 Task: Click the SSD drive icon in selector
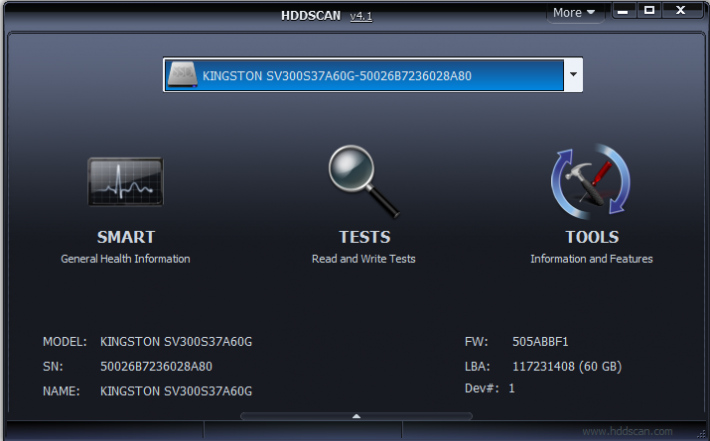pyautogui.click(x=182, y=75)
